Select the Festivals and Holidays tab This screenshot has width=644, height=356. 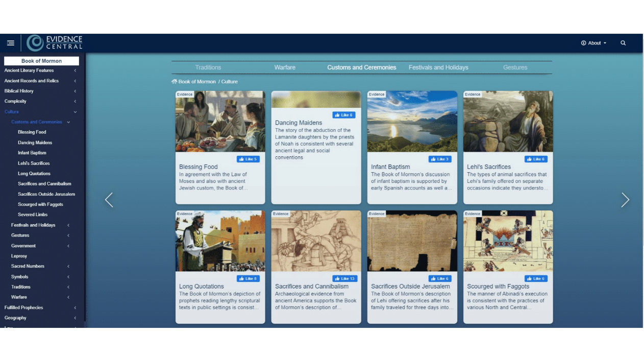point(438,67)
